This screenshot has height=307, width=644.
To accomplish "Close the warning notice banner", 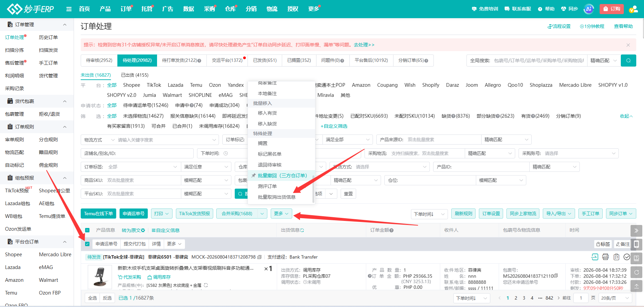I will (628, 45).
